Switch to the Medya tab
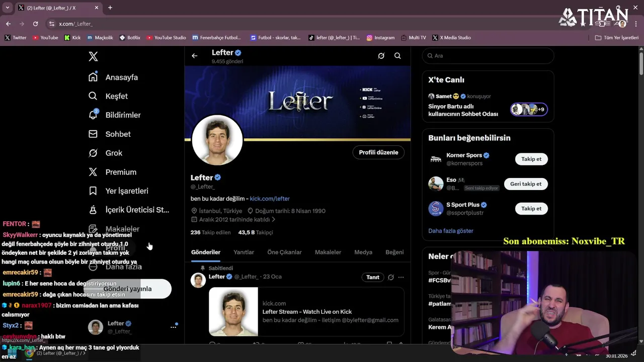 363,252
